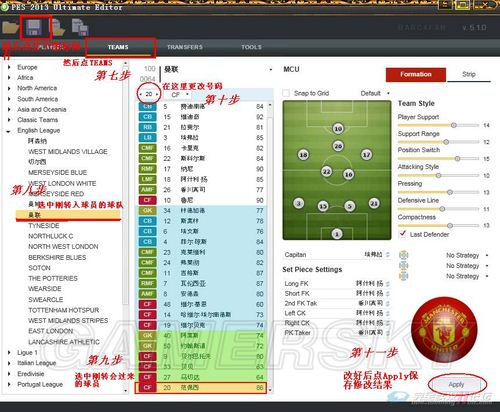Expand the Europe tree node

[9, 67]
